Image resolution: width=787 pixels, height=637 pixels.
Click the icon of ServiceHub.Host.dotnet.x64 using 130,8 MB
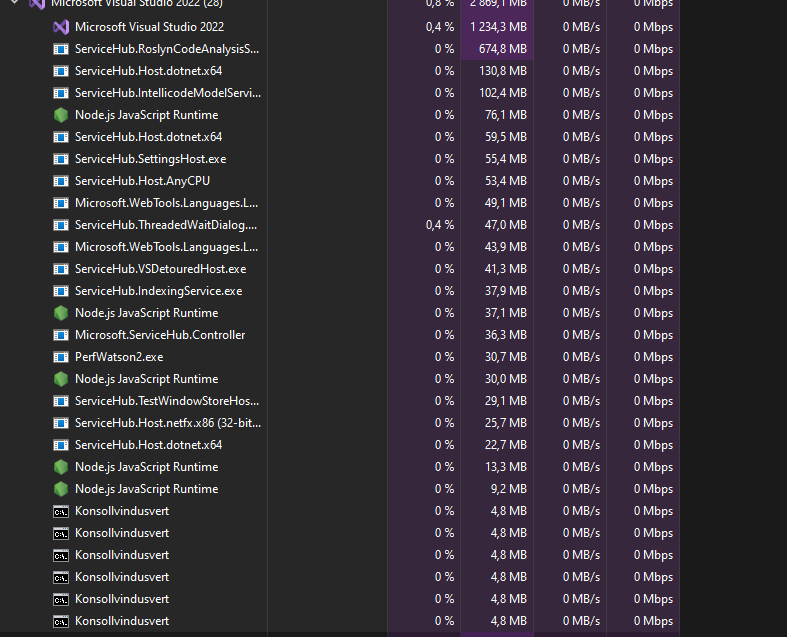coord(61,71)
